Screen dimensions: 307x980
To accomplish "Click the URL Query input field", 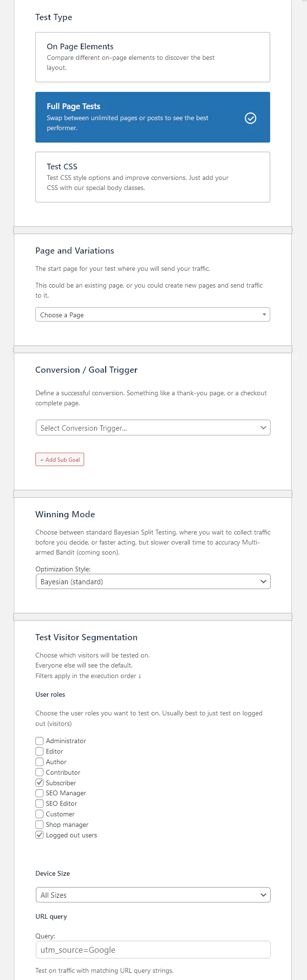I will tap(153, 950).
